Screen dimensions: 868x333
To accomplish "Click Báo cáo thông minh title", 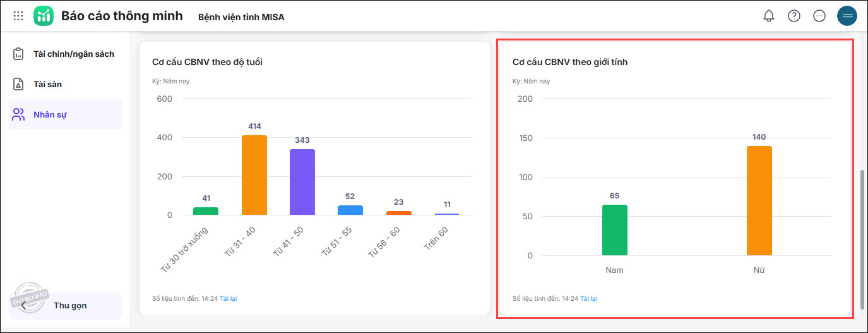I will (122, 16).
